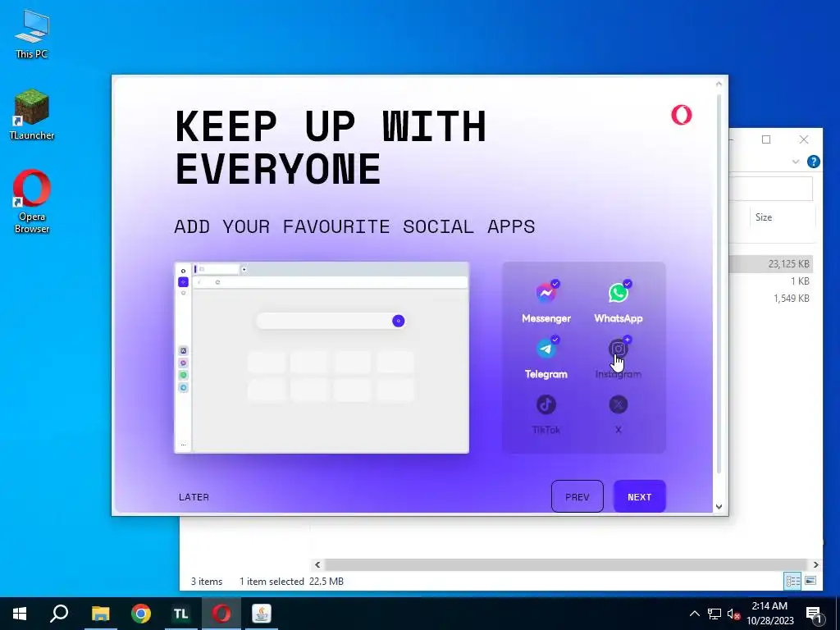
Task: Enable the X social app
Action: coord(619,413)
